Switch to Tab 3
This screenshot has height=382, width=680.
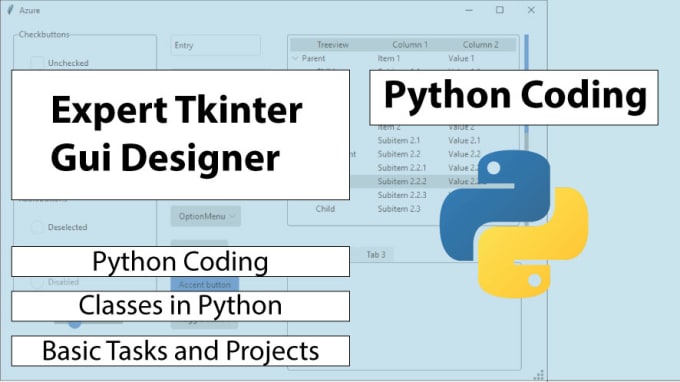376,255
